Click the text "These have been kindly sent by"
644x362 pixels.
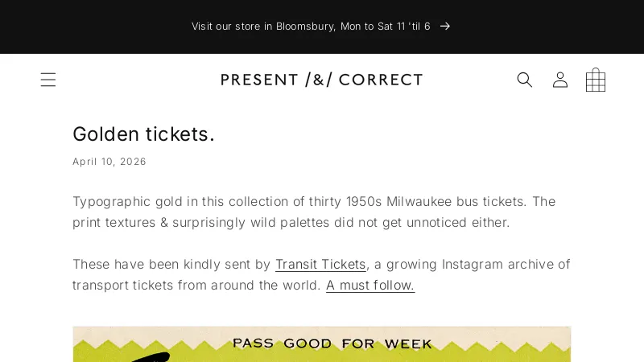click(171, 264)
